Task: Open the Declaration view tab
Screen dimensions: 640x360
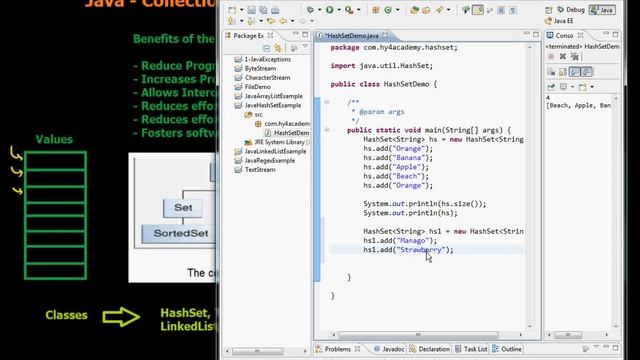Action: [x=429, y=349]
